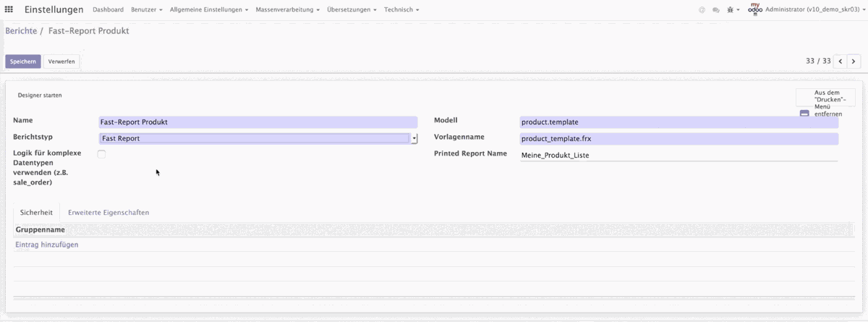
Task: Go back via Berichte breadcrumb link
Action: 21,32
